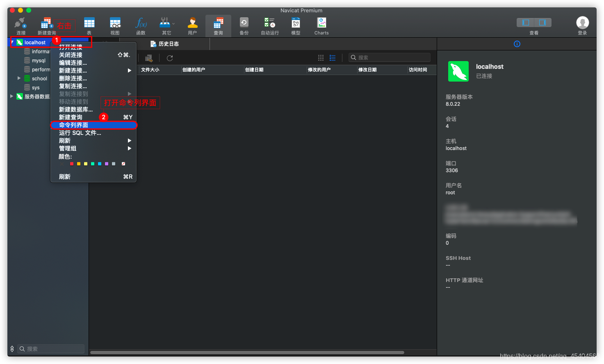Toggle left sidebar pane visibility
This screenshot has width=604, height=364.
525,23
